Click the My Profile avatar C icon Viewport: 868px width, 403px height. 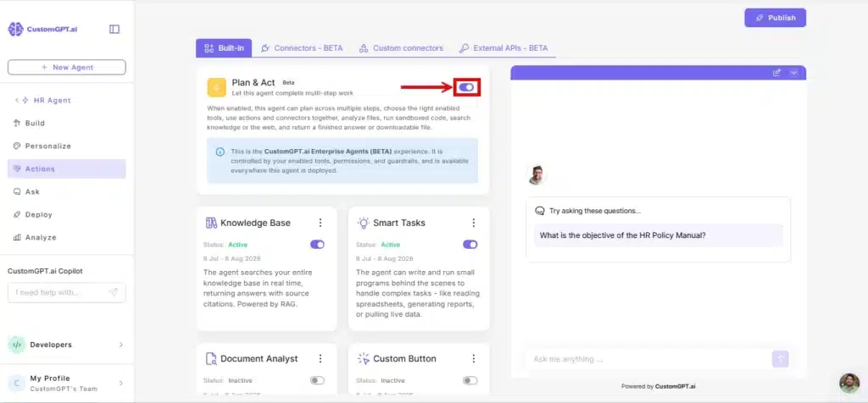click(x=17, y=383)
